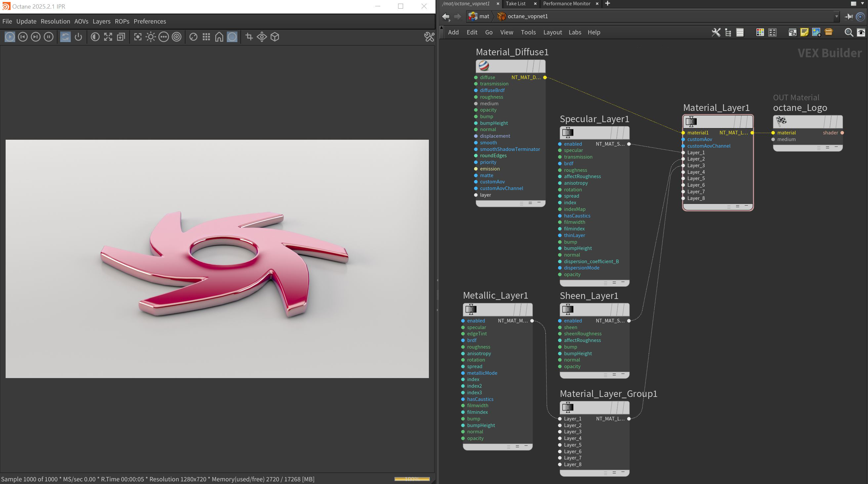Select the crop region tool
This screenshot has height=484, width=868.
click(x=249, y=37)
